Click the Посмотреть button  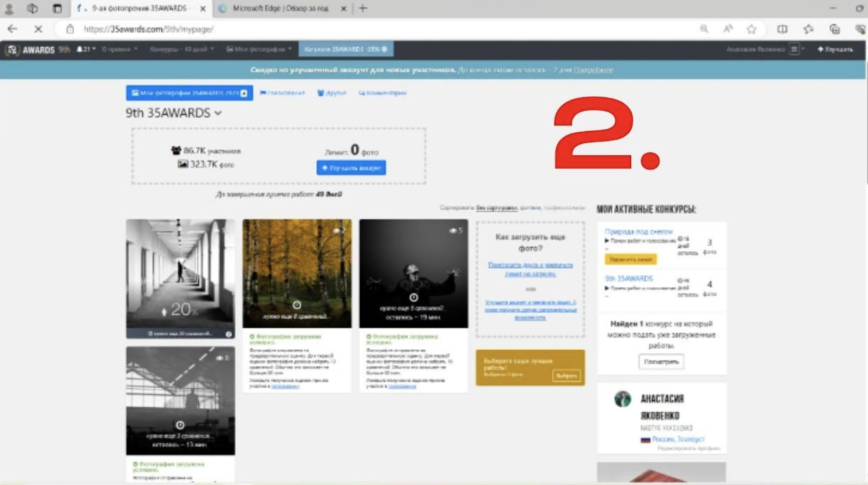661,361
